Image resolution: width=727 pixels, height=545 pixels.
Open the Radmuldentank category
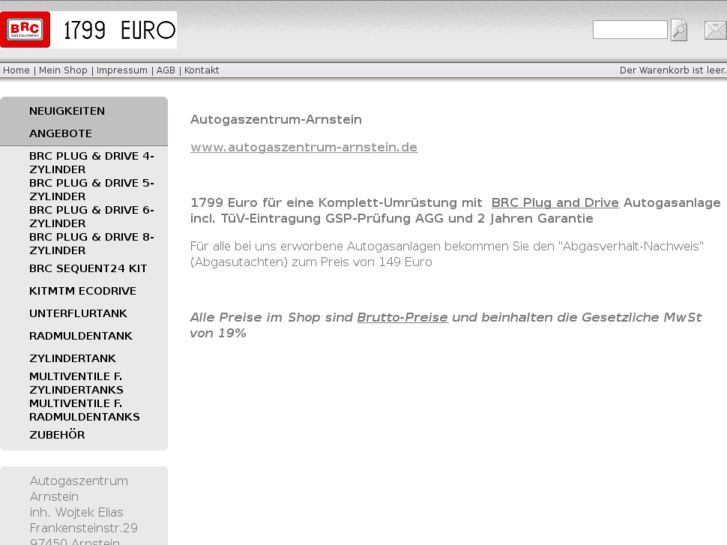click(81, 336)
